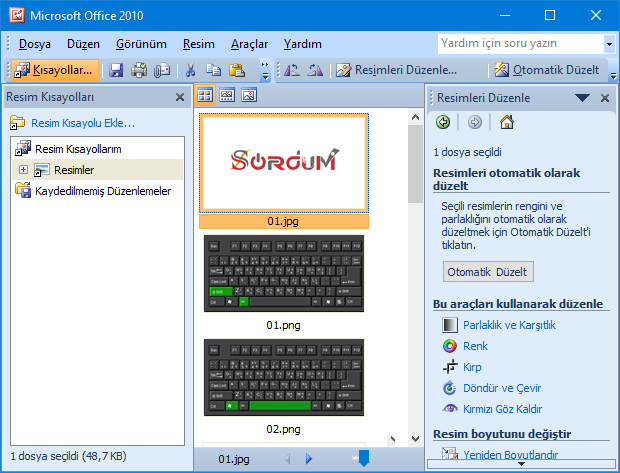Click the Kırp crop tool icon
The image size is (620, 473).
pos(450,367)
